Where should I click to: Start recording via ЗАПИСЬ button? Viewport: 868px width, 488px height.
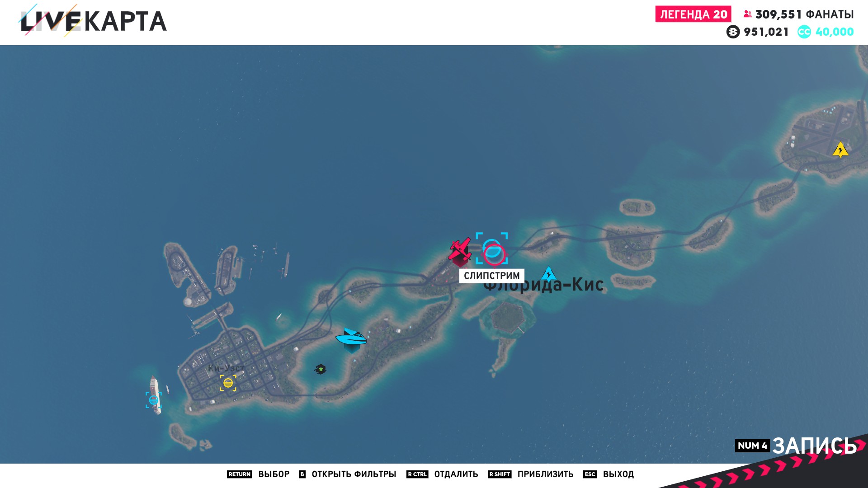[814, 446]
